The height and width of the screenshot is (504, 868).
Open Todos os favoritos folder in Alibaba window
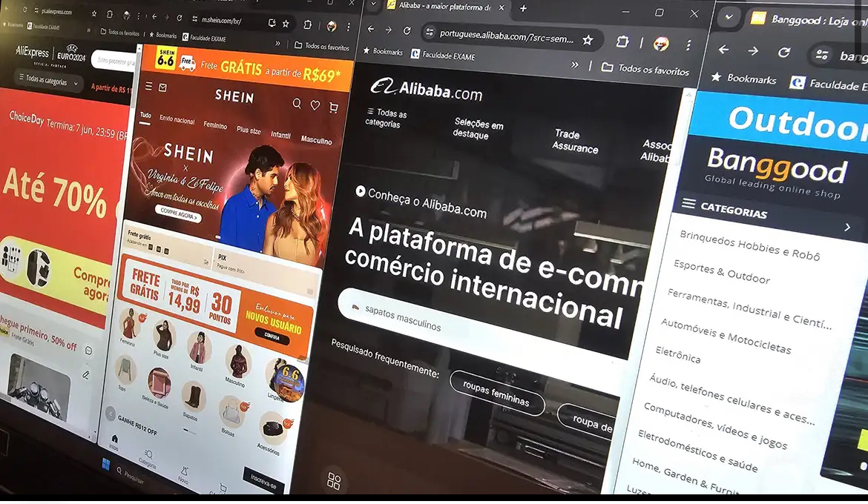pos(646,69)
